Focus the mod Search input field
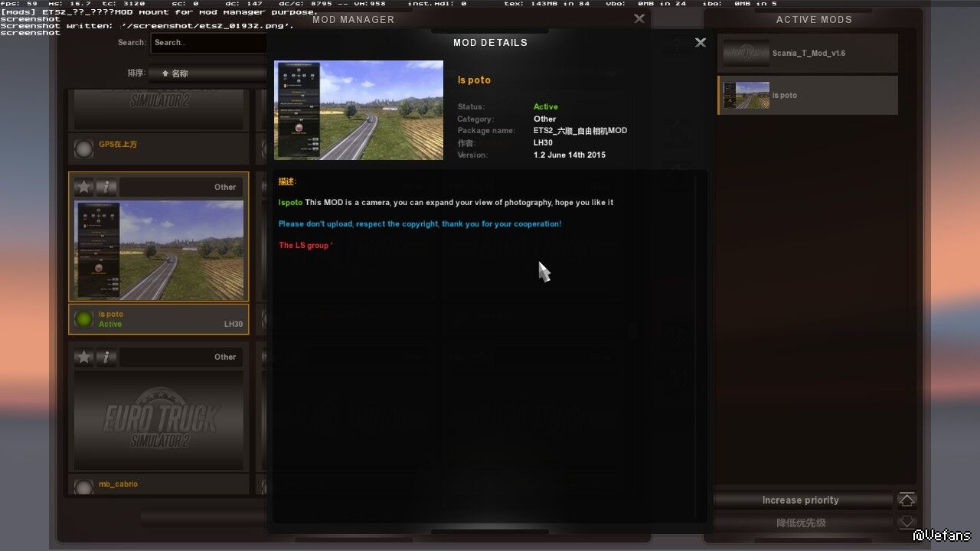This screenshot has width=980, height=551. (208, 43)
